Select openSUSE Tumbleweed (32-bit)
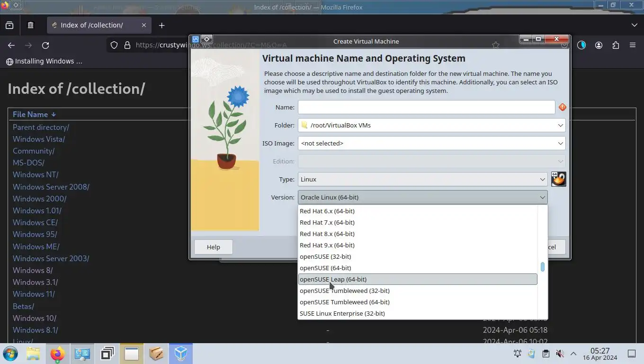Image resolution: width=644 pixels, height=364 pixels. tap(418, 291)
